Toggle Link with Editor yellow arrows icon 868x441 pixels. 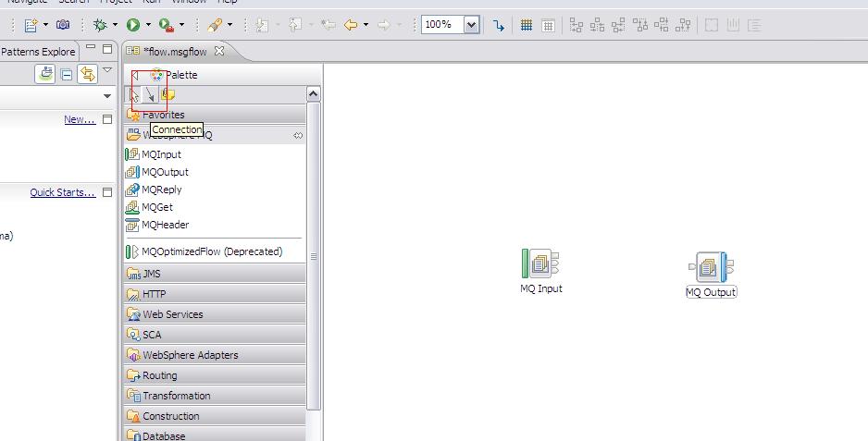[x=88, y=74]
